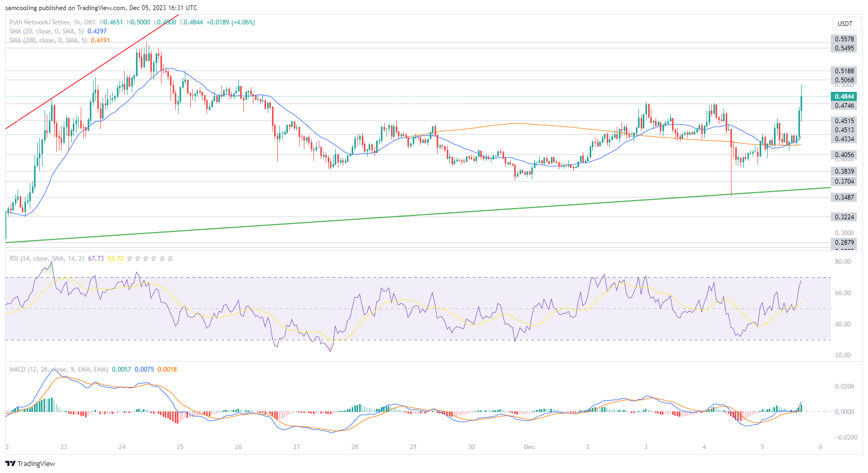Select the 0.3487 price level label
This screenshot has width=868, height=473.
click(x=844, y=197)
